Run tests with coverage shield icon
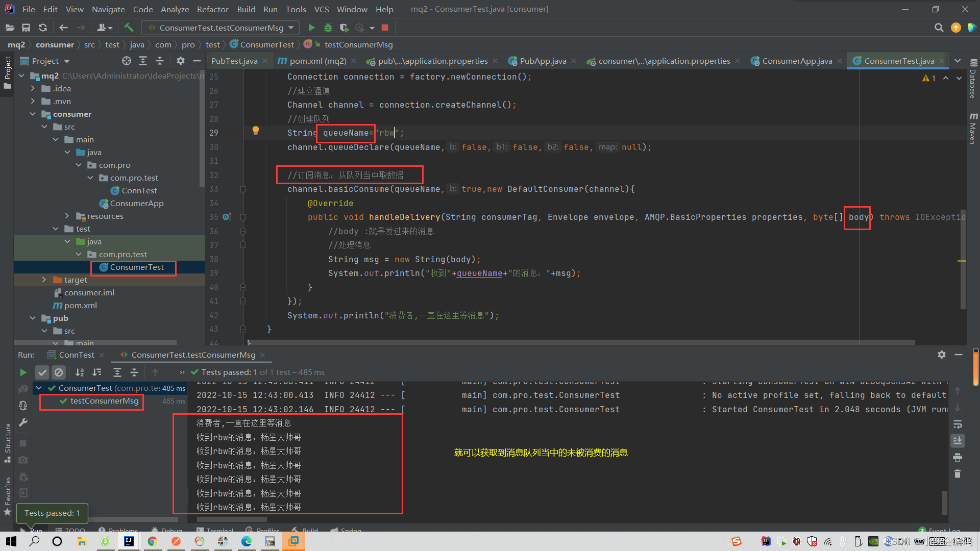980x551 pixels. [x=345, y=28]
